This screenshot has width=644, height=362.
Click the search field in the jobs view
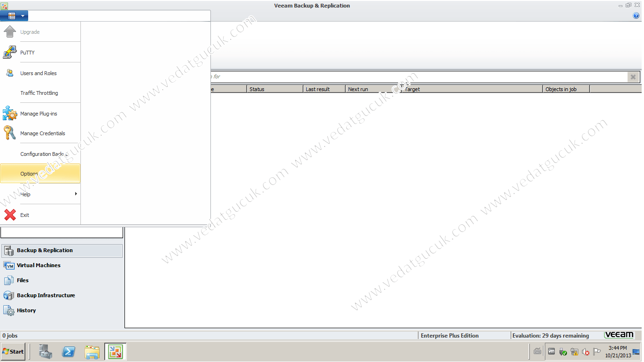coord(418,77)
